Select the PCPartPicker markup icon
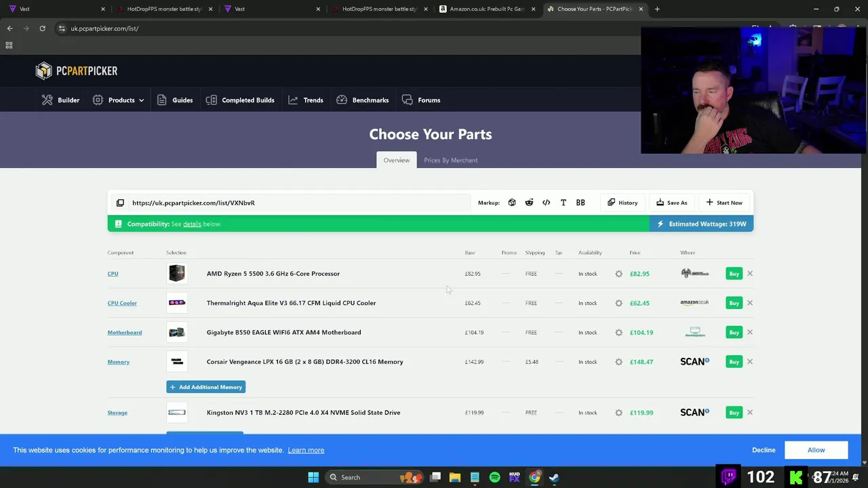The height and width of the screenshot is (488, 868). [x=512, y=203]
